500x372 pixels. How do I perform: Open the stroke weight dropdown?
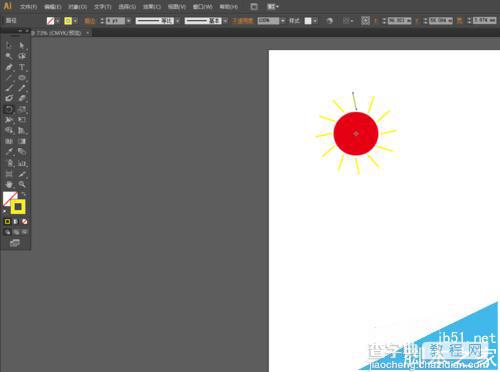[129, 21]
